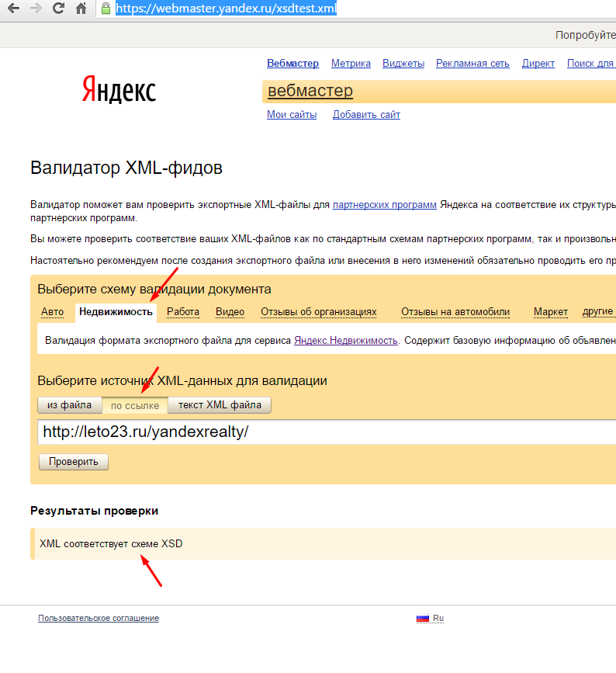Switch to the Работа schema tab
The image size is (616, 673).
tap(183, 312)
